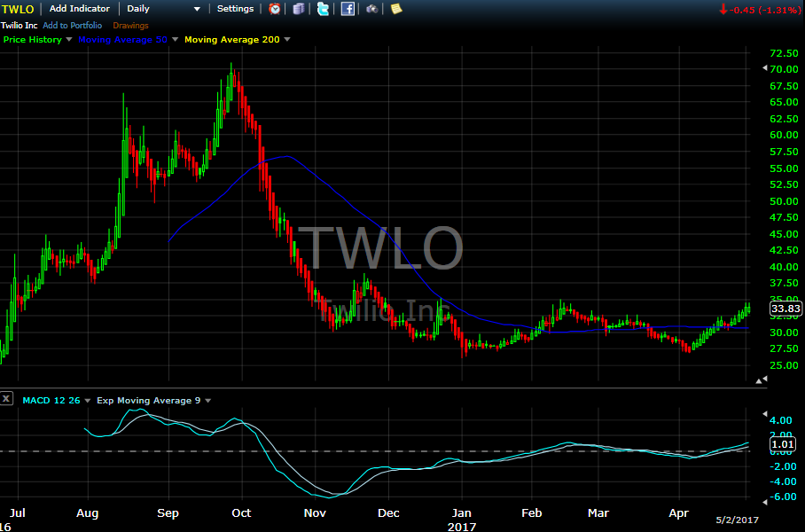Click the upward triangle below the price chart
This screenshot has height=532, width=805.
(759, 381)
